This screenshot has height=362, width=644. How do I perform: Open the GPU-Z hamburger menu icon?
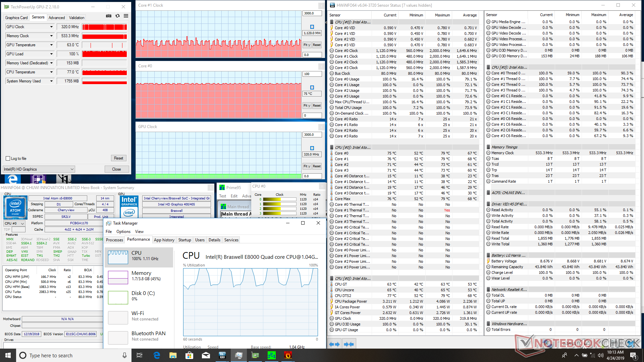(x=126, y=16)
